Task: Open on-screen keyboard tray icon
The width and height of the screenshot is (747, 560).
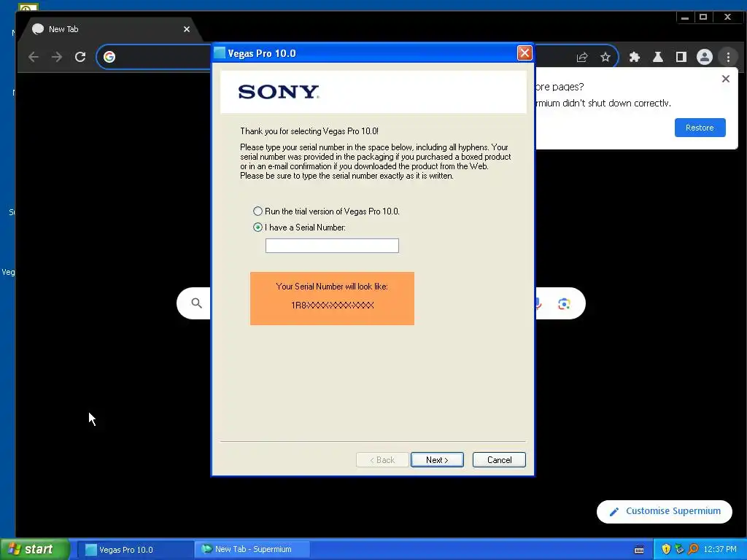Action: pyautogui.click(x=639, y=550)
